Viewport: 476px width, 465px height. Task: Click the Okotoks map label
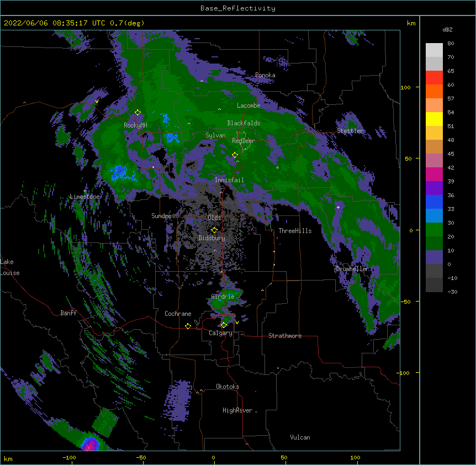click(x=228, y=387)
